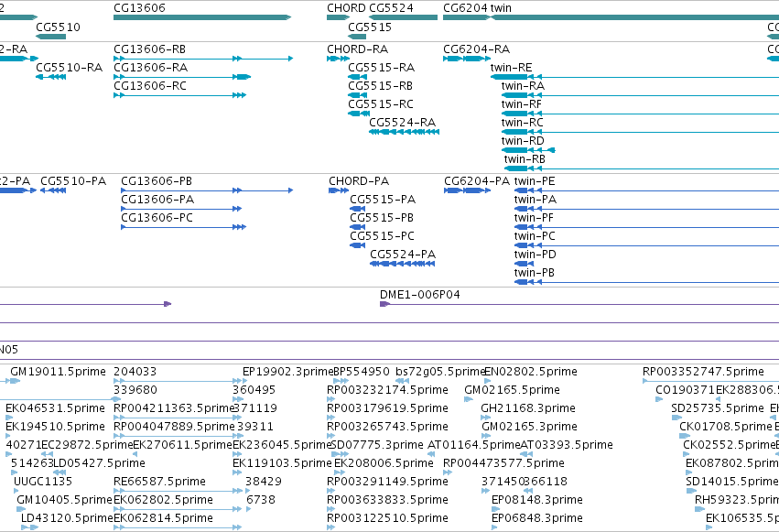Viewport: 779px width, 532px height.
Task: Select EST RP003352747.5prime
Action: click(x=703, y=372)
